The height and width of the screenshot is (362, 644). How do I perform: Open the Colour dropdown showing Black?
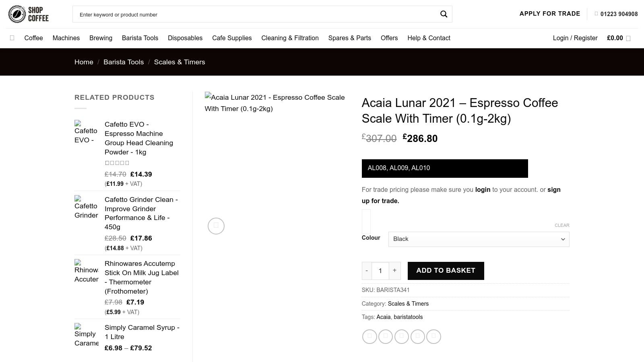tap(479, 239)
